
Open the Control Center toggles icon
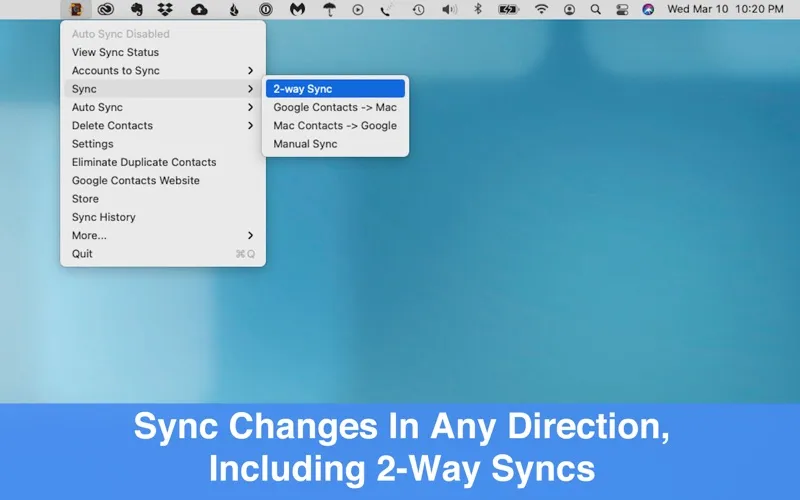622,9
